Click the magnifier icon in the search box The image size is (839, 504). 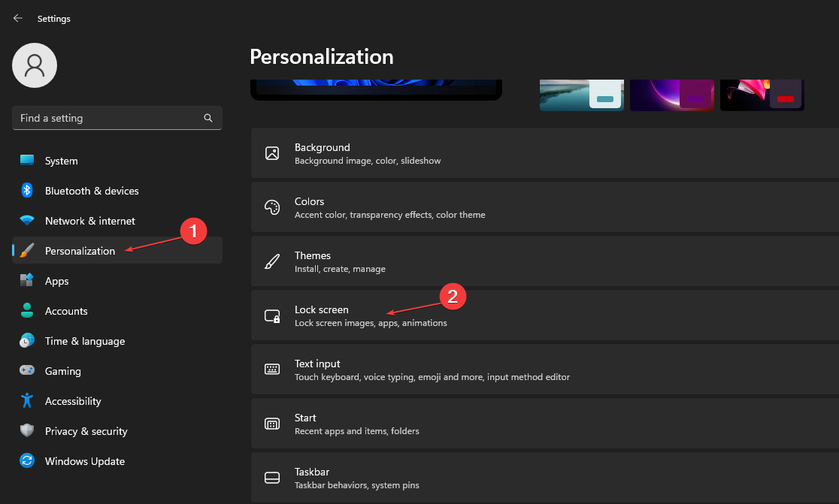click(x=208, y=118)
